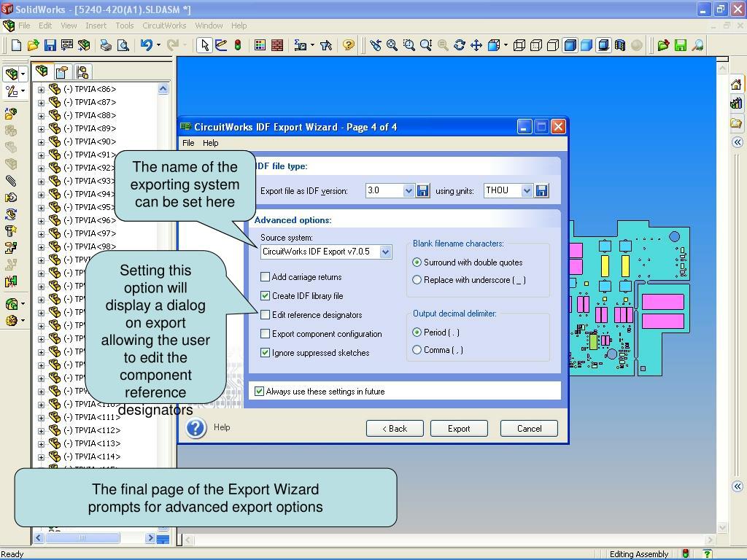This screenshot has height=560, width=747.
Task: Click the Section View icon
Action: [x=620, y=45]
